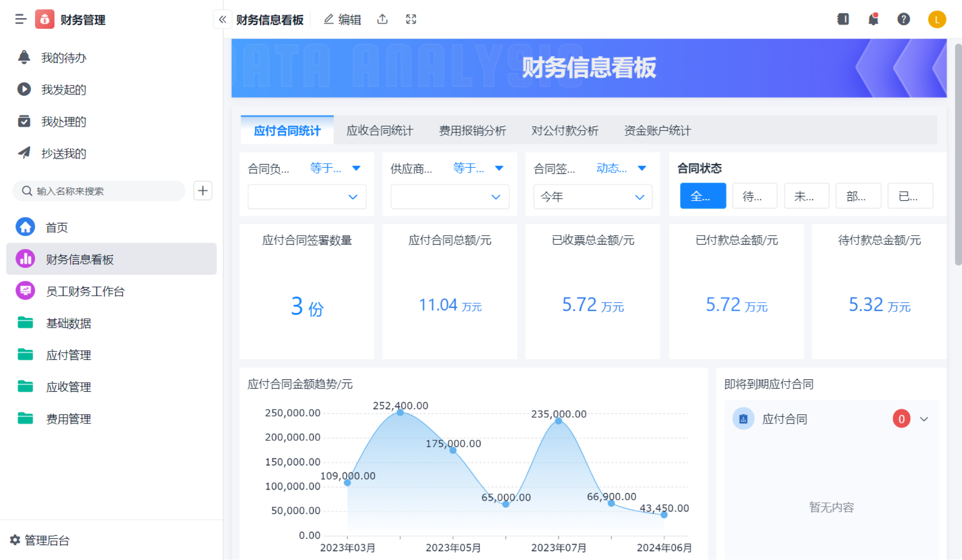Select the 已... contract status filter
This screenshot has height=560, width=962.
(910, 196)
